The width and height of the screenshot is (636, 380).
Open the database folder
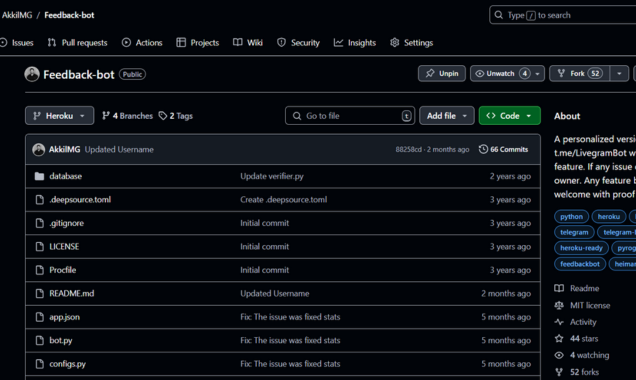[66, 176]
